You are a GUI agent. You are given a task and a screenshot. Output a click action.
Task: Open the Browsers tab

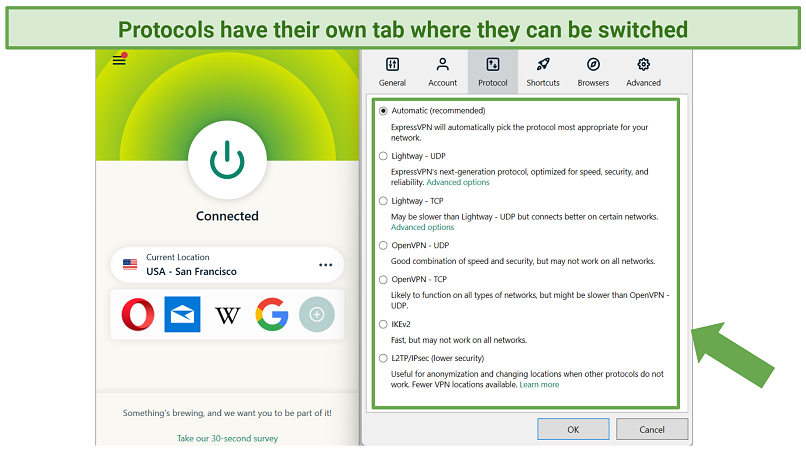click(x=593, y=72)
